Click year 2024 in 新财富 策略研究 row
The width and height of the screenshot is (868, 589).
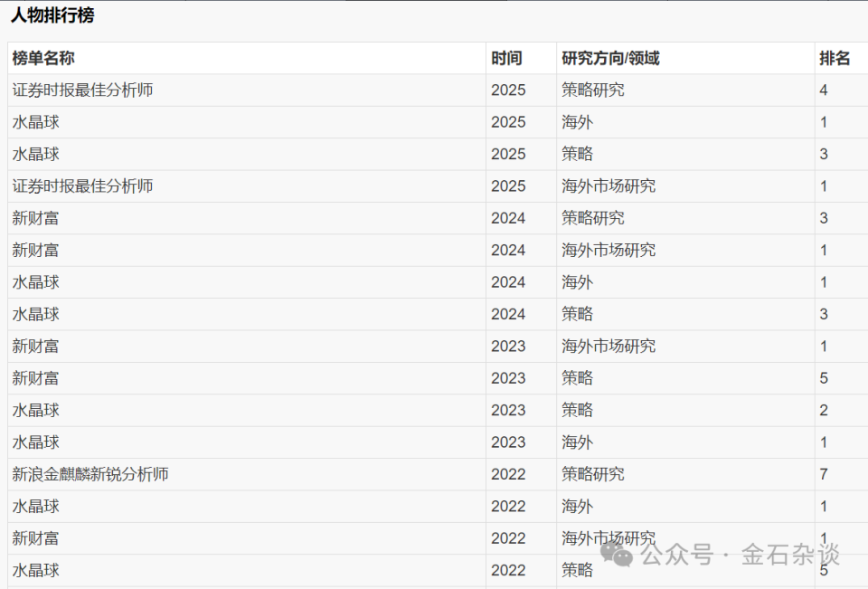508,218
